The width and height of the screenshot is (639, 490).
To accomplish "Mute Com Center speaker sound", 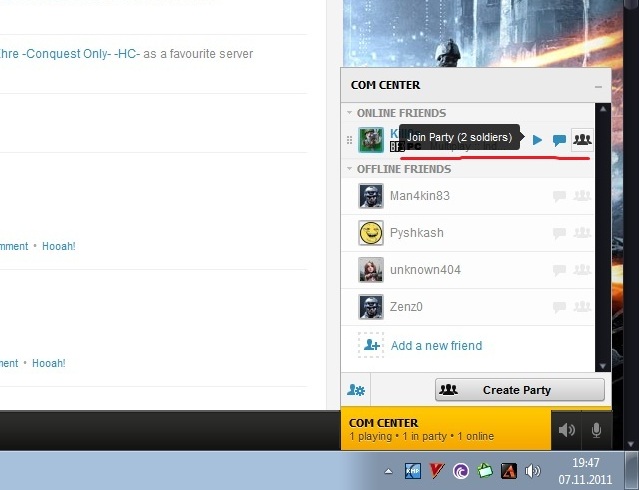I will tap(567, 430).
